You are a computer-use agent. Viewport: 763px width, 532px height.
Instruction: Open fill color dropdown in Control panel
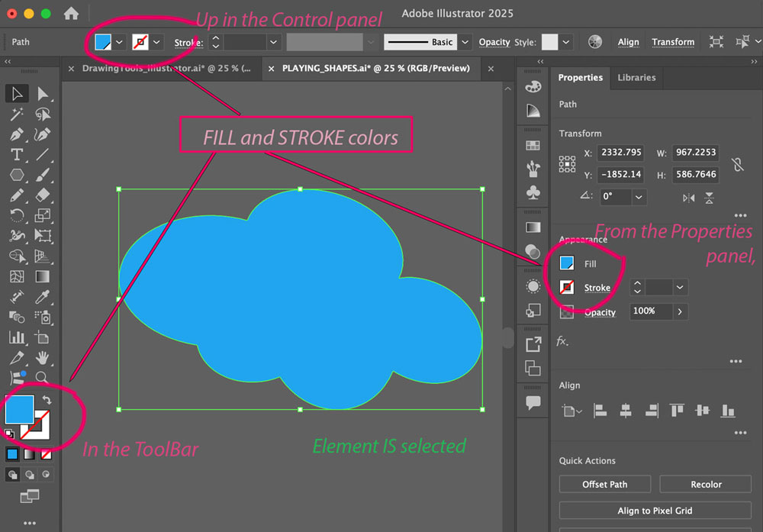120,42
